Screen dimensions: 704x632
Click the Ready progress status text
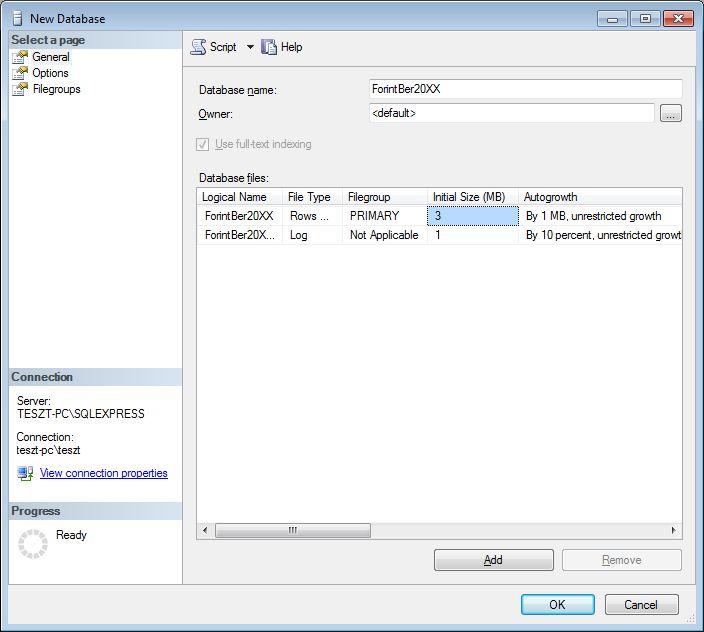pos(71,535)
